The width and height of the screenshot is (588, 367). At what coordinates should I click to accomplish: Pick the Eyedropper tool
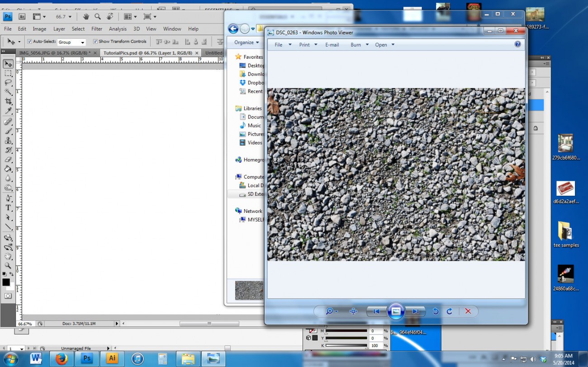(x=8, y=111)
